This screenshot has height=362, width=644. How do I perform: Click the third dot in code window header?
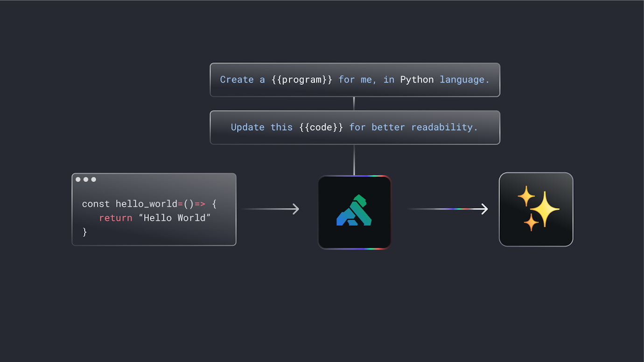94,180
